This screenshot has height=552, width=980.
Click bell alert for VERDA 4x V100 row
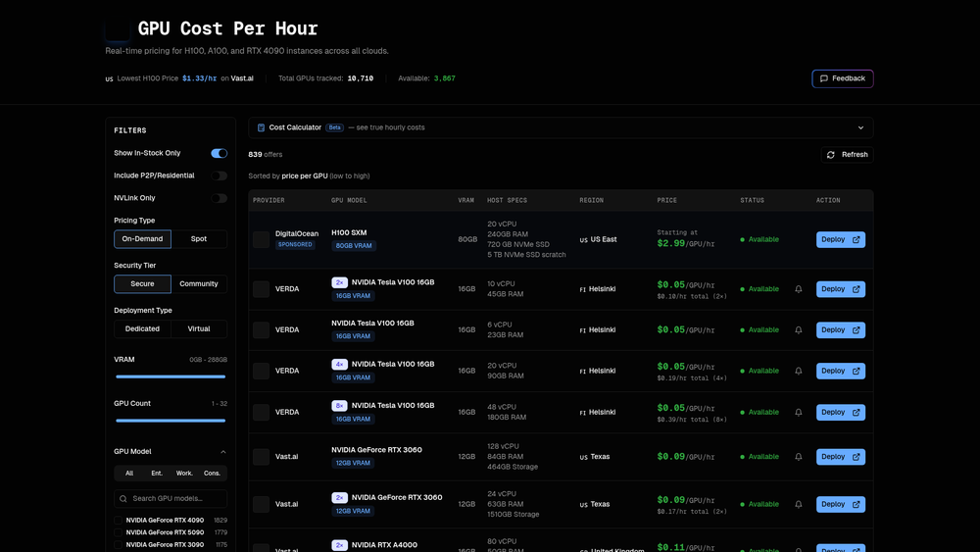(798, 372)
